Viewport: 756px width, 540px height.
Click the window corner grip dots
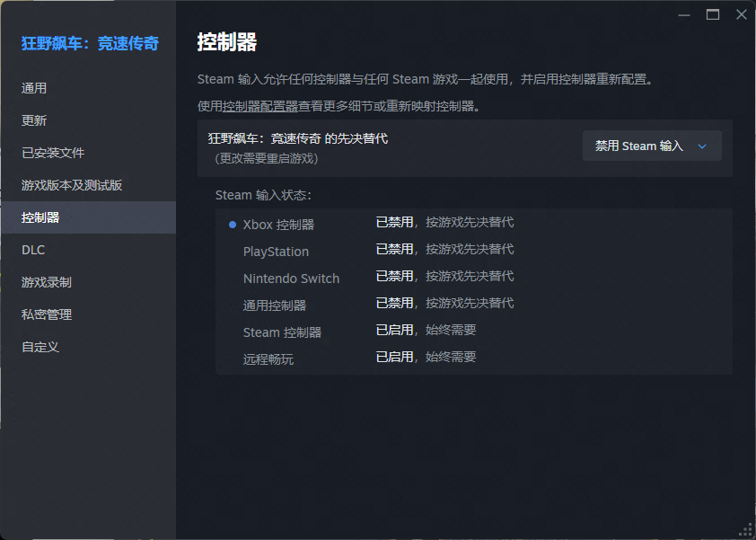click(746, 530)
